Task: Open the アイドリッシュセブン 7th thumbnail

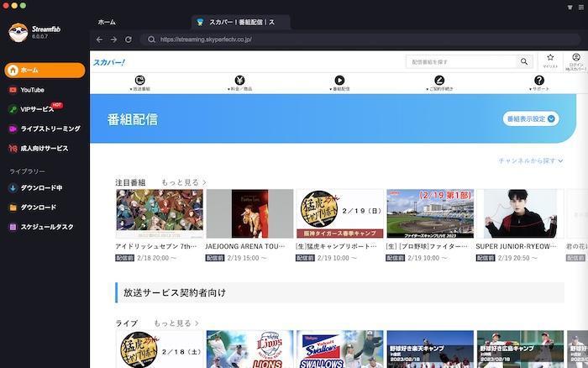Action: pos(160,213)
